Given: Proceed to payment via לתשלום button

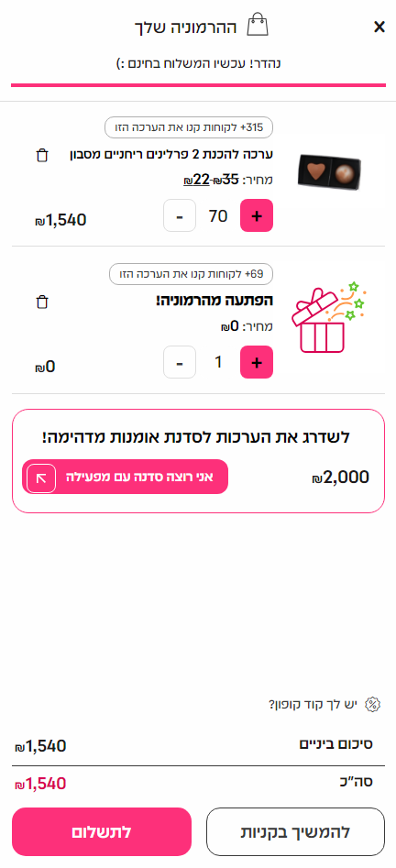Looking at the screenshot, I should tap(102, 831).
